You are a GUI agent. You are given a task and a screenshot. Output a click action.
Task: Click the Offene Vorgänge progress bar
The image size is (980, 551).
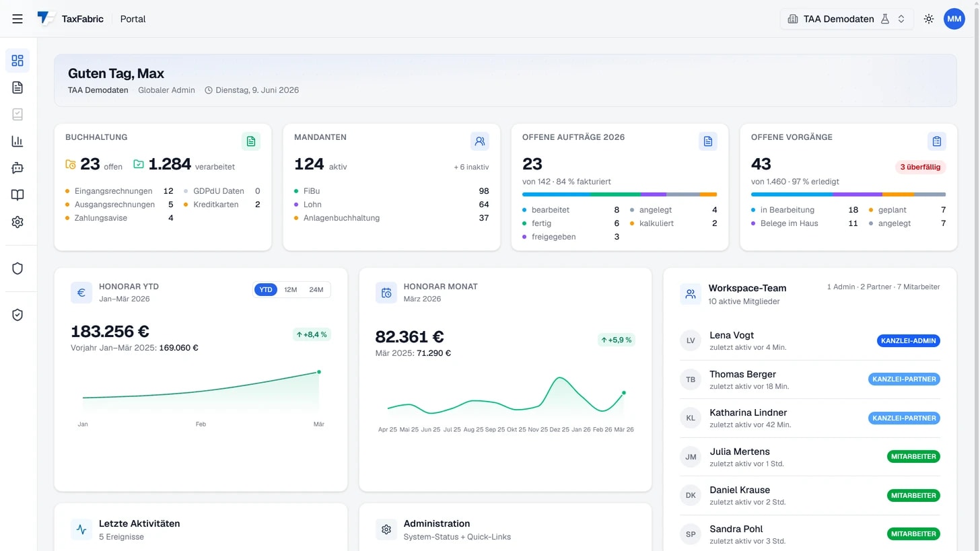tap(848, 194)
